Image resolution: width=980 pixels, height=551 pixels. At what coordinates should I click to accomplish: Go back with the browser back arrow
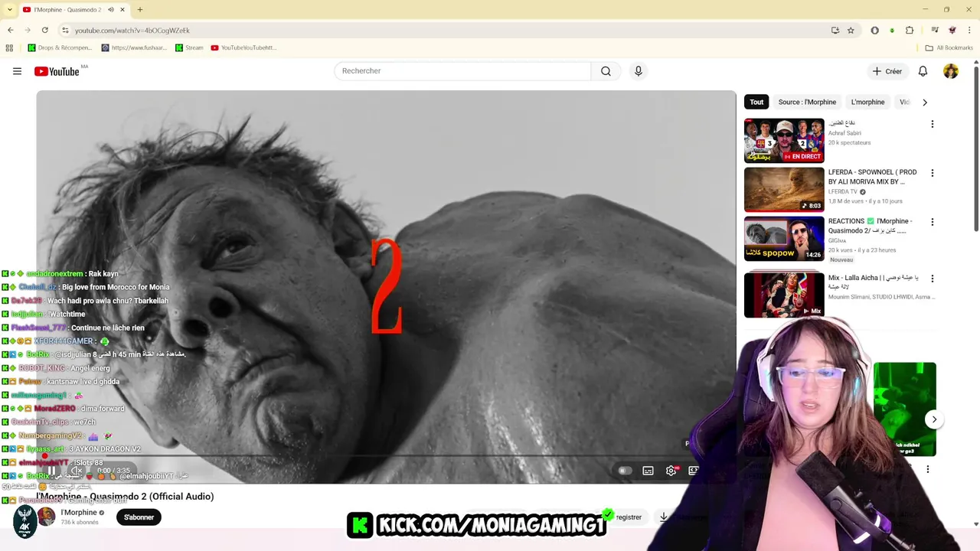[x=10, y=30]
